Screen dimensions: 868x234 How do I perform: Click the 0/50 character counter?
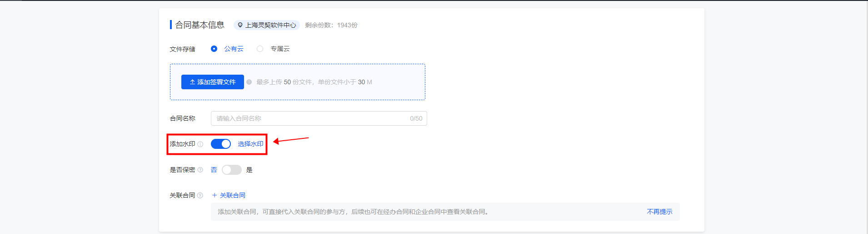pos(416,118)
